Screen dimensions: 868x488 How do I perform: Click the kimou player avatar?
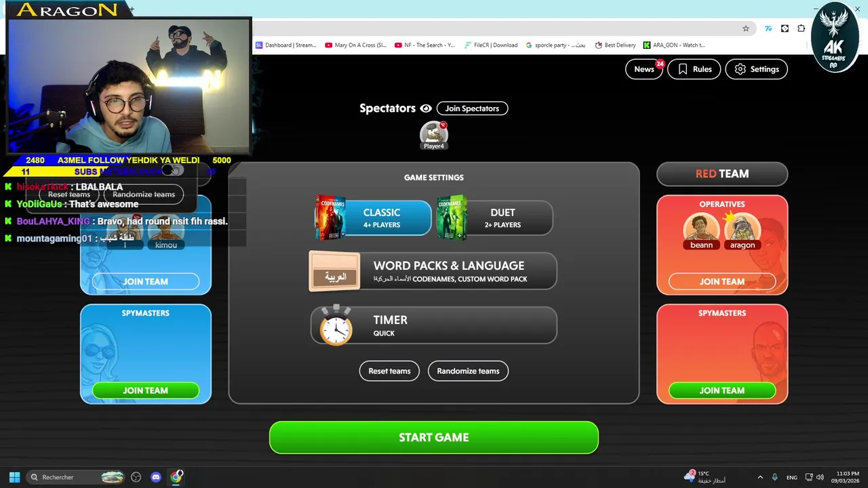pos(166,234)
